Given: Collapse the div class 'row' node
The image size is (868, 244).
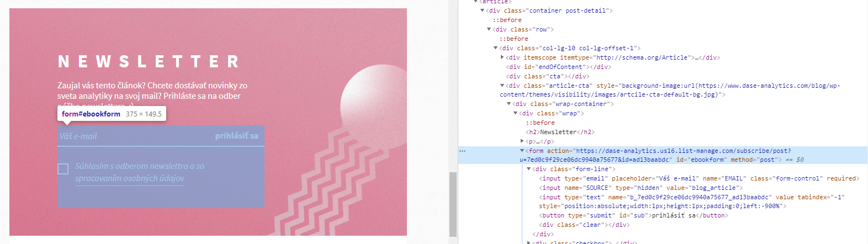Looking at the screenshot, I should point(489,29).
